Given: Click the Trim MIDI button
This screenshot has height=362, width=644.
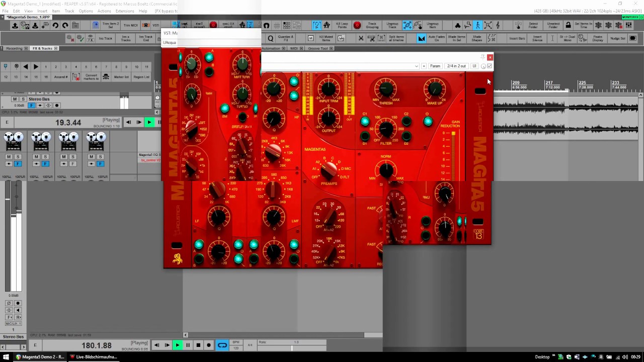Looking at the screenshot, I should click(x=130, y=25).
